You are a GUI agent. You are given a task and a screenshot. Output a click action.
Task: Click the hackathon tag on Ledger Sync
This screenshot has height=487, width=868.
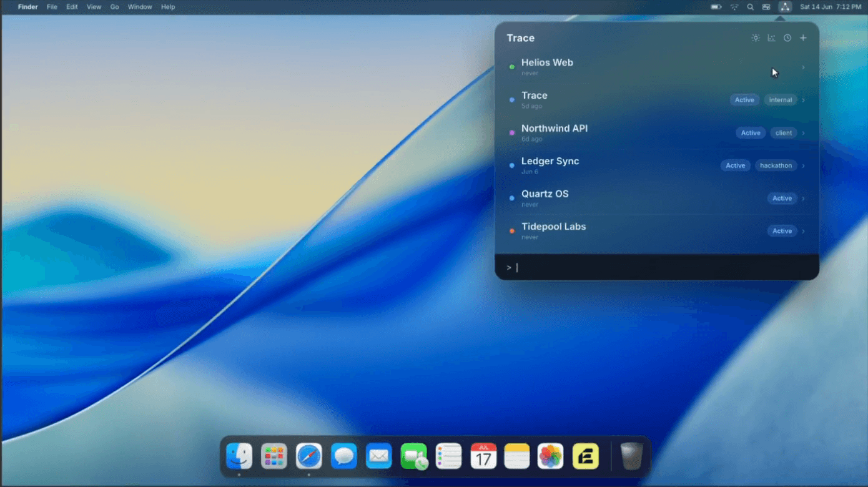pyautogui.click(x=776, y=165)
